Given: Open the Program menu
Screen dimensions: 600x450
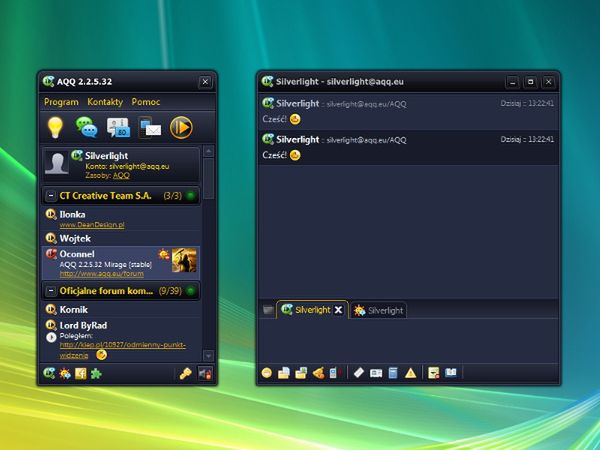Looking at the screenshot, I should (x=61, y=102).
